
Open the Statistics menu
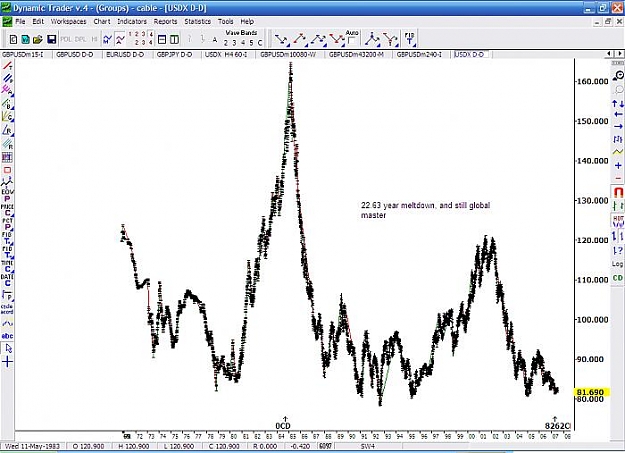click(197, 22)
